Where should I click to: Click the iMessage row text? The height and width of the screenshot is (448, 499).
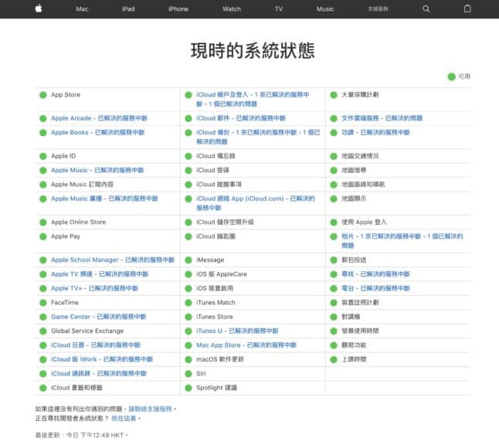(210, 260)
